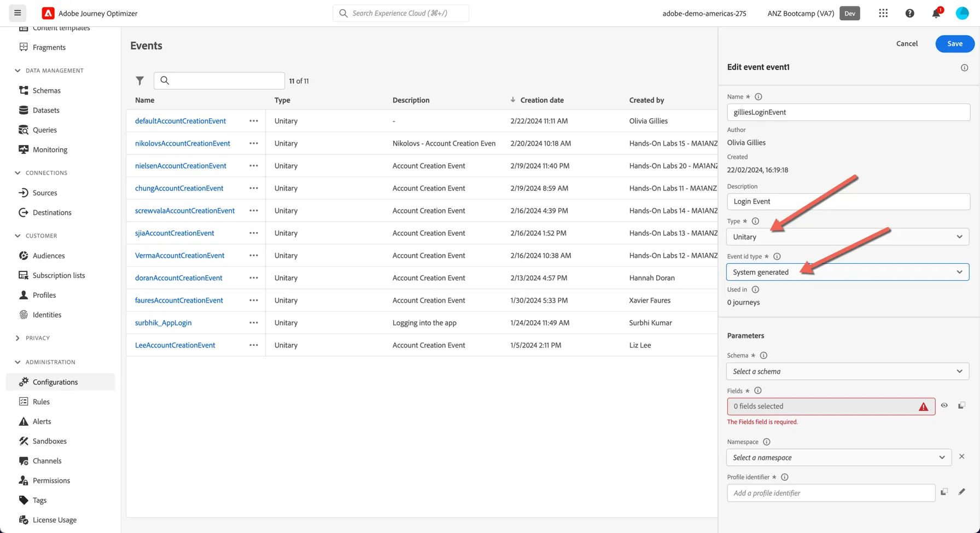Click info icon next to Schema label
980x533 pixels.
(x=763, y=356)
